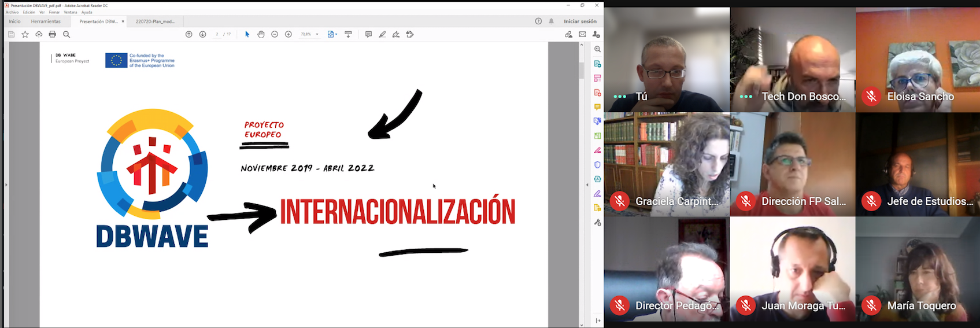Add the document to starred with star icon
The width and height of the screenshot is (980, 328).
coord(25,35)
